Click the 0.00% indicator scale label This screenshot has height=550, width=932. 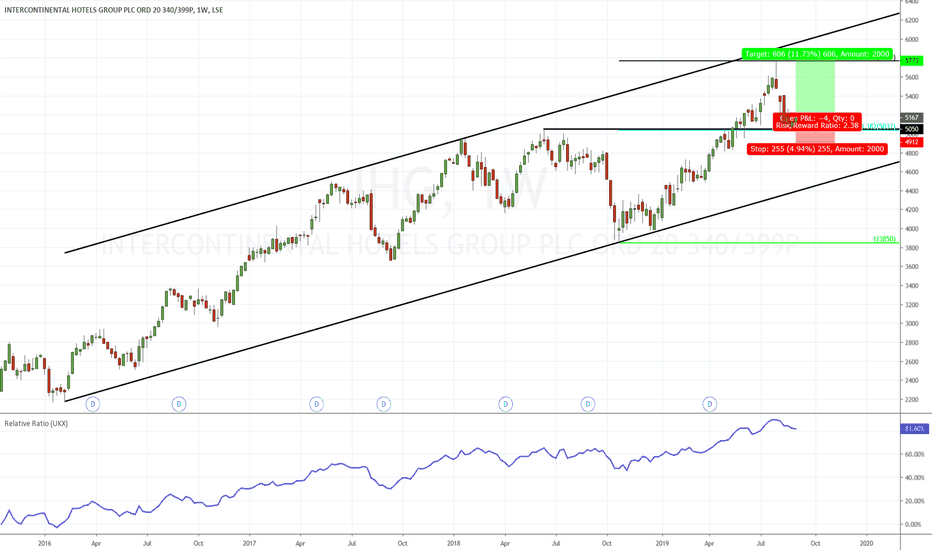click(x=914, y=524)
